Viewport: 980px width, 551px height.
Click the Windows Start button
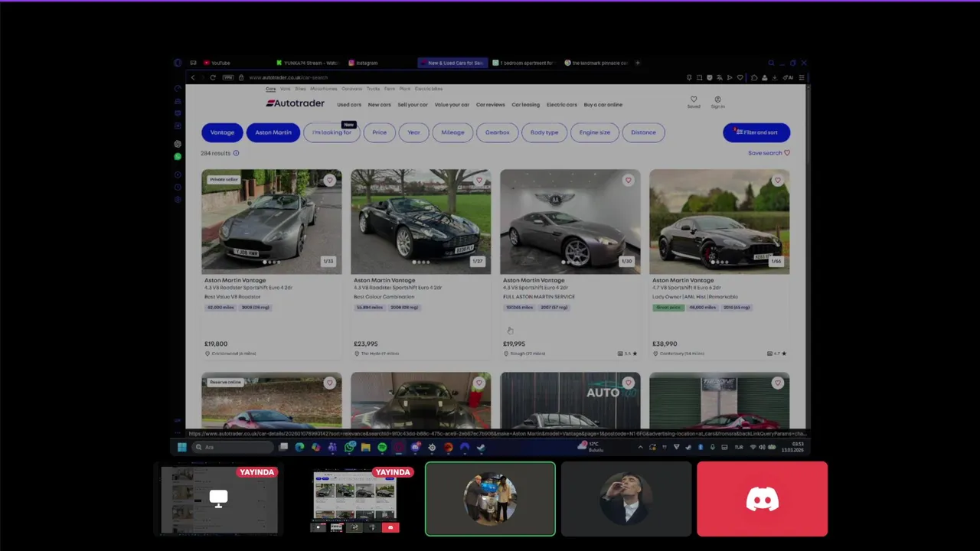182,447
